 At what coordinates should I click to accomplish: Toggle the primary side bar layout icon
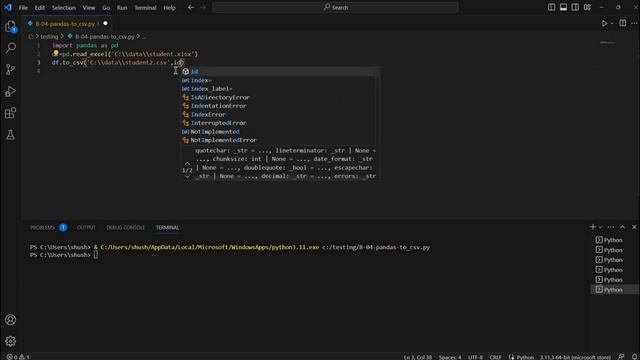pos(551,7)
